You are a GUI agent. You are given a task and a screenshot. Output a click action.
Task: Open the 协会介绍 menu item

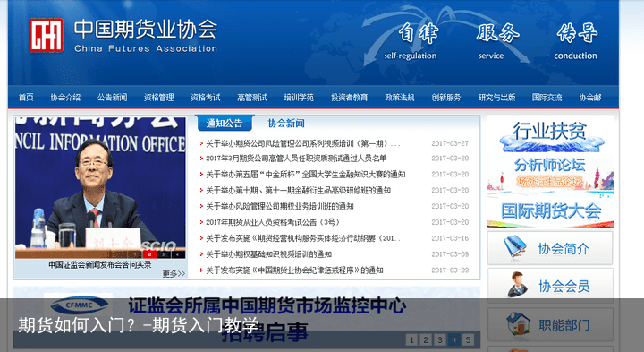65,98
